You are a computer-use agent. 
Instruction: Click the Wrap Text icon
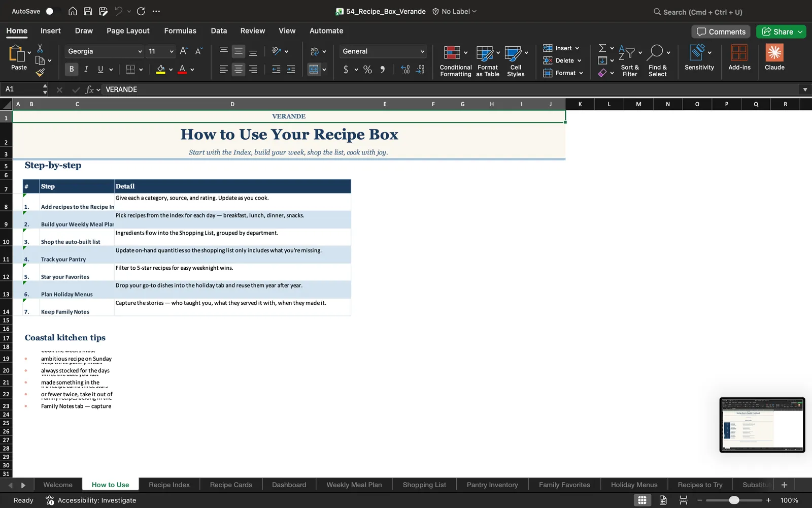pos(314,51)
